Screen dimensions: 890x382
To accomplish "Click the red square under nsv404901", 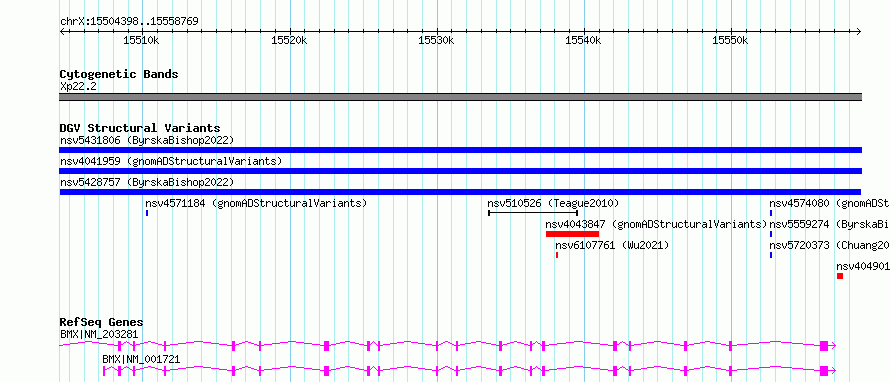I will point(839,276).
